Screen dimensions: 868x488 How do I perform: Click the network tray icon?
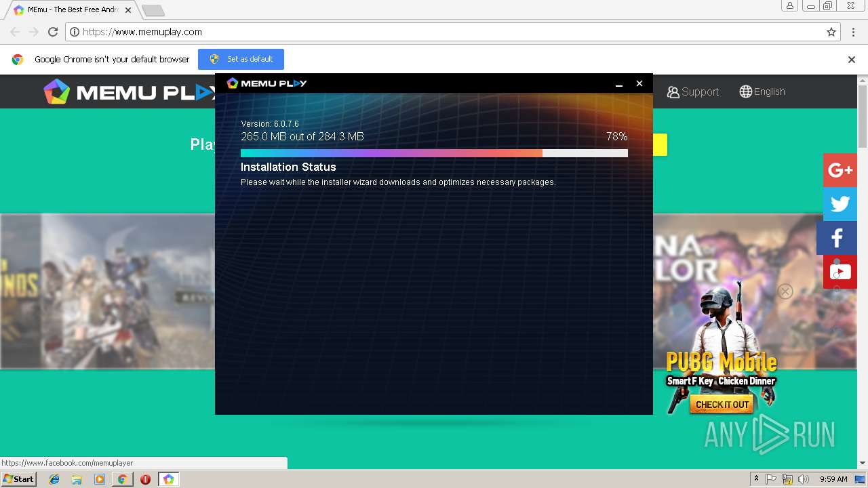click(787, 479)
